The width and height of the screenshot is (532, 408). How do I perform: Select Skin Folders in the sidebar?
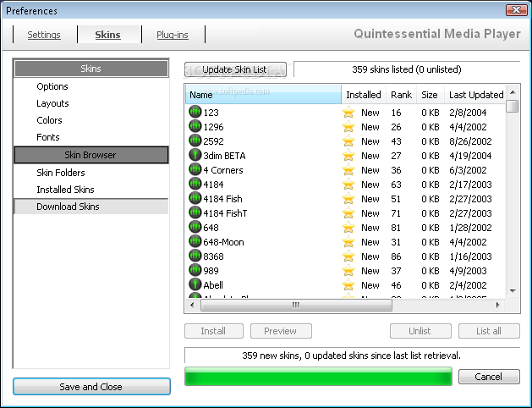(x=61, y=173)
